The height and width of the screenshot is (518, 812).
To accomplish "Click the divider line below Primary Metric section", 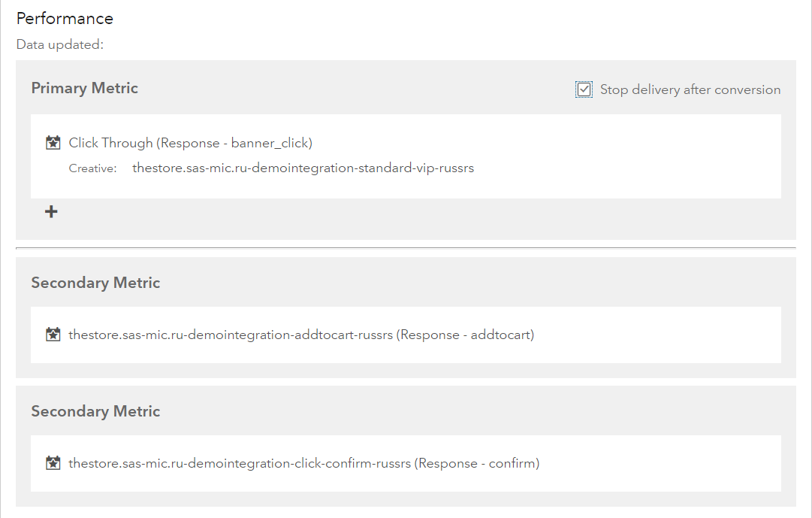I will pos(406,247).
